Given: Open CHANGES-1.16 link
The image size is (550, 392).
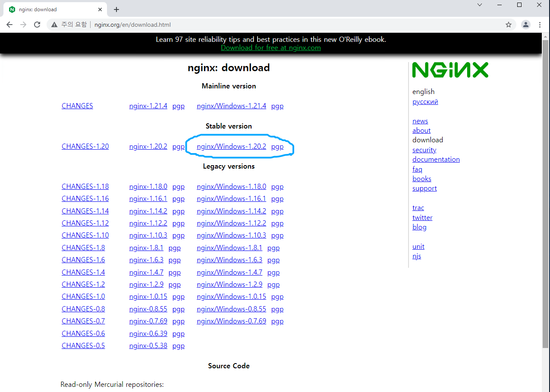Looking at the screenshot, I should click(85, 198).
